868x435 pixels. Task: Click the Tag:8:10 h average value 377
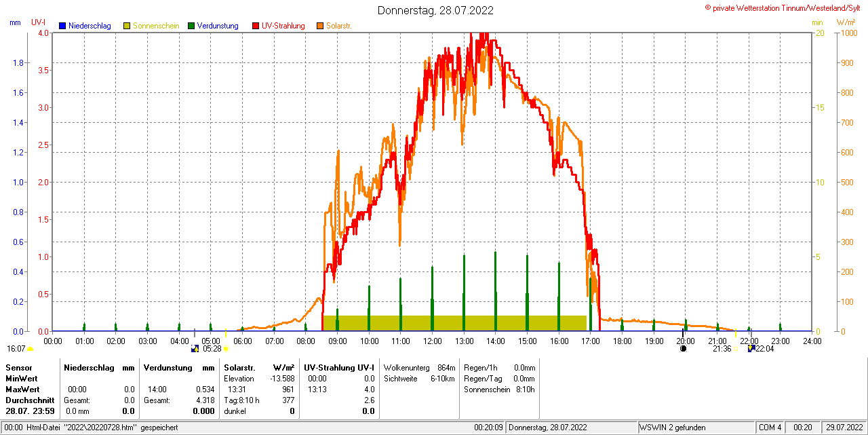(x=288, y=400)
